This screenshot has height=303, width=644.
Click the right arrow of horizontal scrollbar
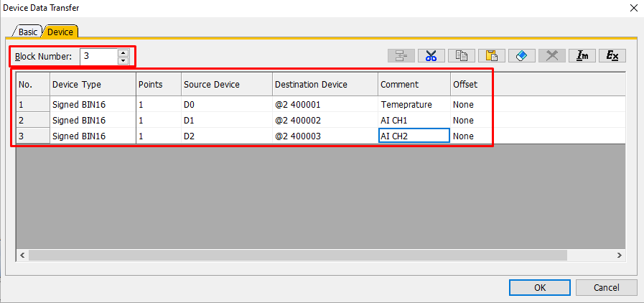pos(620,255)
